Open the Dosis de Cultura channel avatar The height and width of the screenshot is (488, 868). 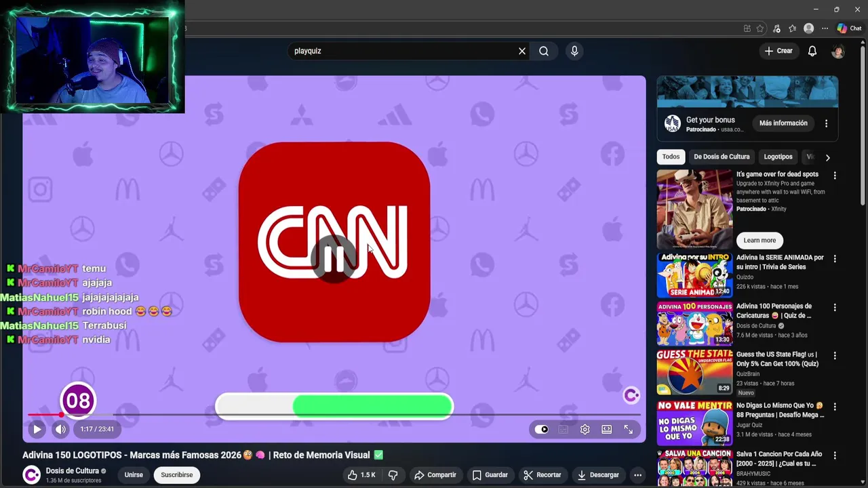pyautogui.click(x=31, y=475)
